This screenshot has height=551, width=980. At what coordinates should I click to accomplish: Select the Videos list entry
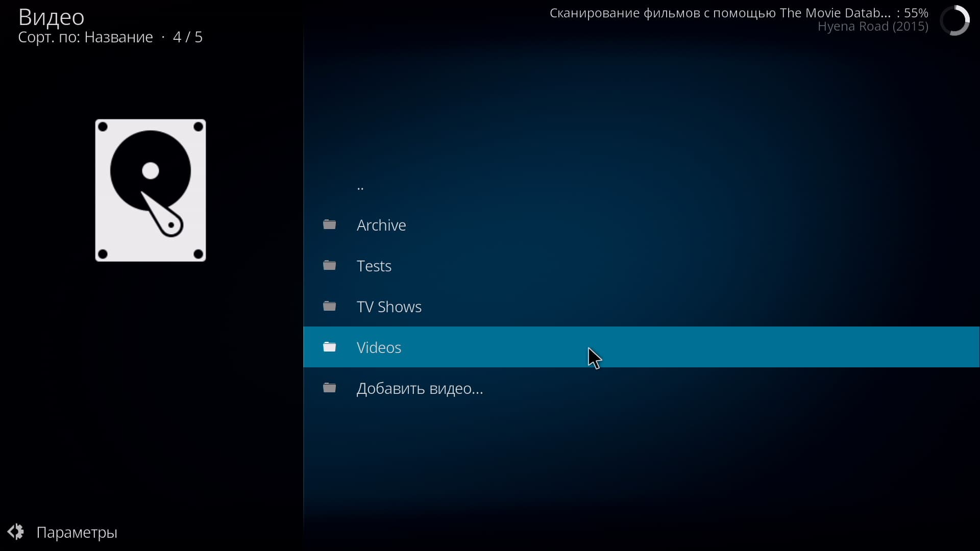click(x=379, y=347)
